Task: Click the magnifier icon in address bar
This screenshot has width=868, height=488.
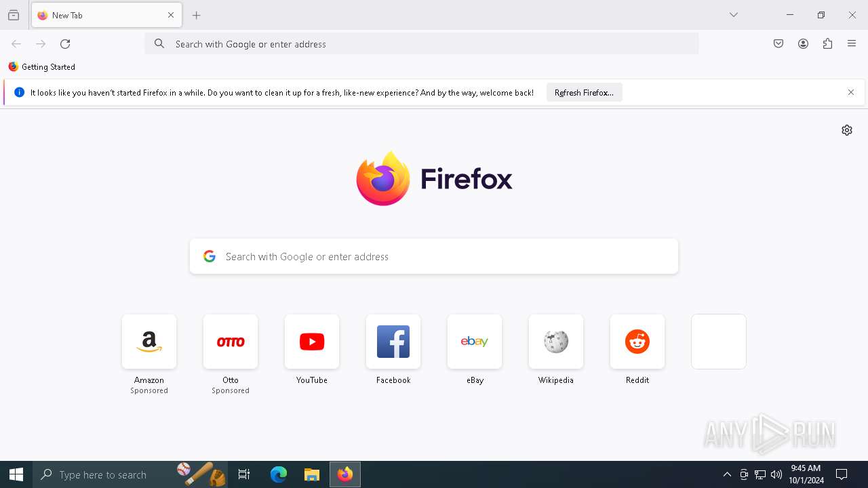Action: click(159, 44)
